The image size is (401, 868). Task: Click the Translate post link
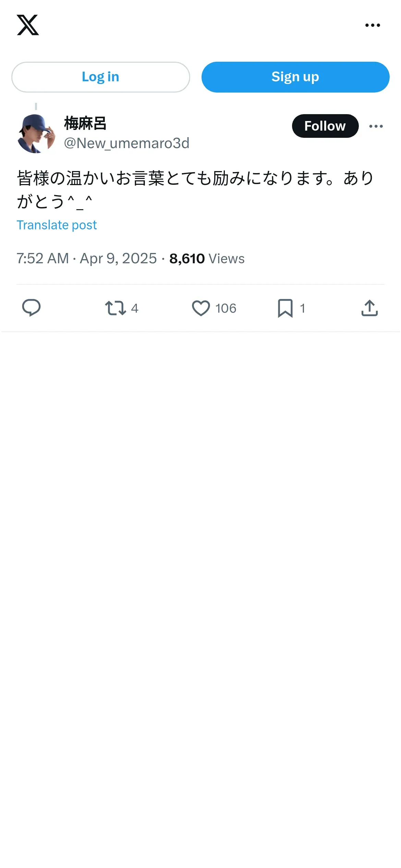(x=57, y=225)
